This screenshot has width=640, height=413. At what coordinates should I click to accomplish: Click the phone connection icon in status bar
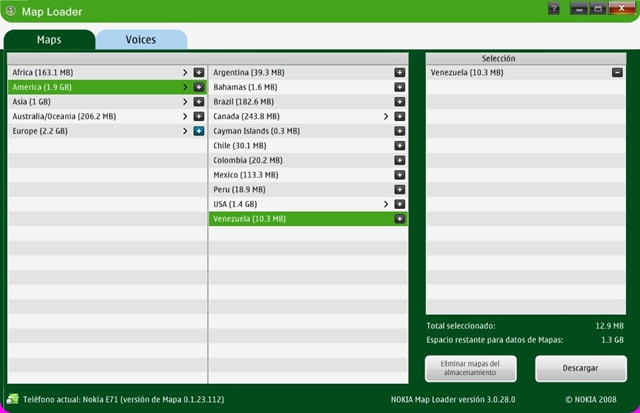pos(13,399)
